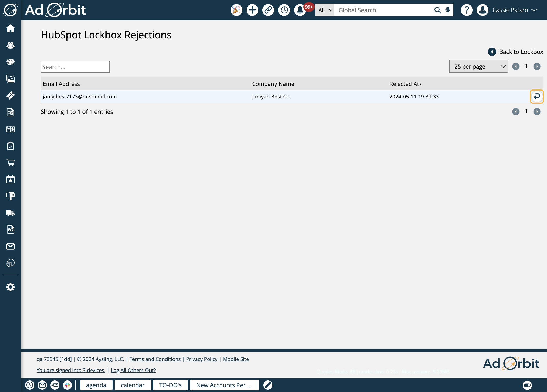Open the shopping cart icon in the sidebar
This screenshot has height=392, width=547.
pos(10,163)
